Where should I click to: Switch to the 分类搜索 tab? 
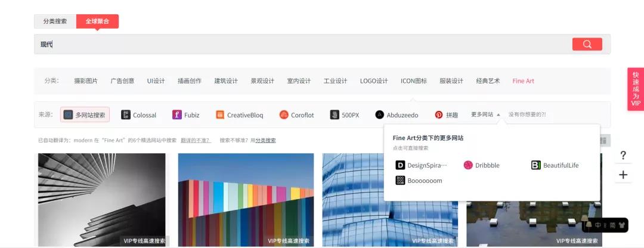pyautogui.click(x=55, y=21)
